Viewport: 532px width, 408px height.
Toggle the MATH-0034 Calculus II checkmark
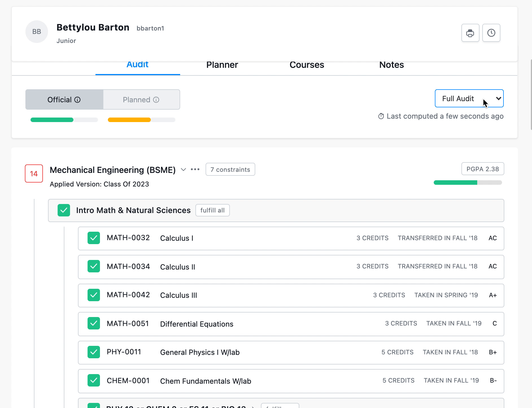(94, 266)
